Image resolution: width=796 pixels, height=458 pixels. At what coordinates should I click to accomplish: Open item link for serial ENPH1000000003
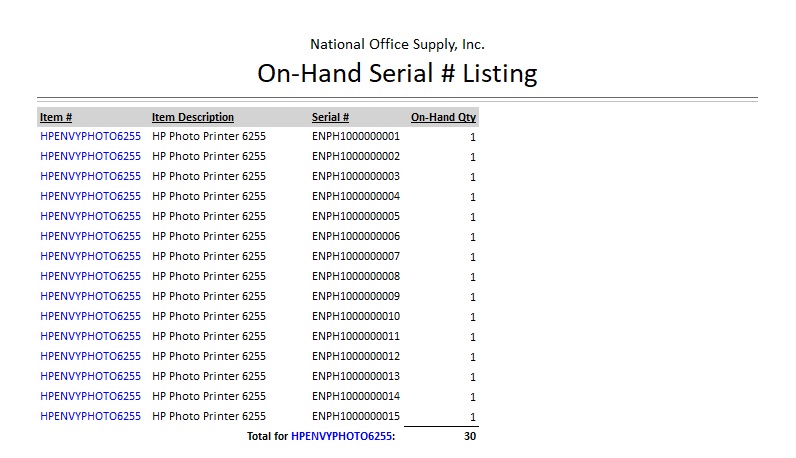click(x=90, y=176)
